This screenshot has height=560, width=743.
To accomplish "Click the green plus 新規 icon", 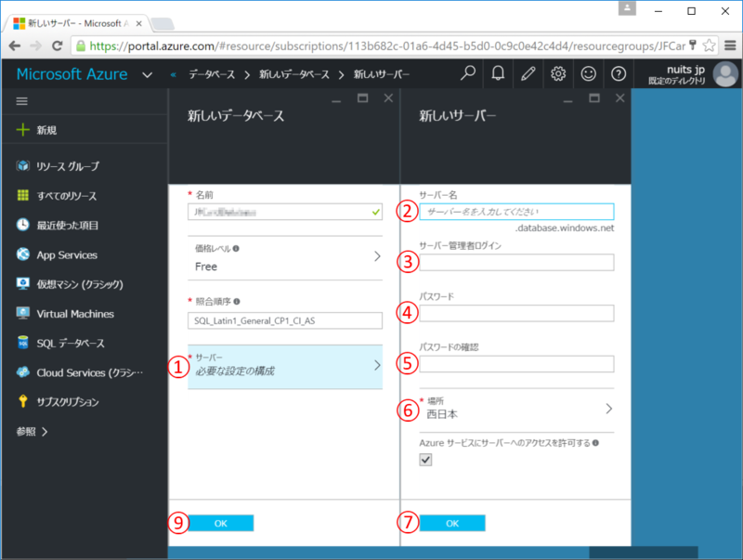I will 22,130.
